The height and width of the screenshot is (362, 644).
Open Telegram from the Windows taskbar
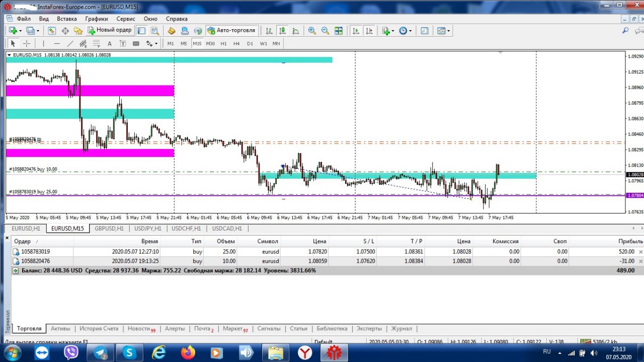(x=101, y=353)
